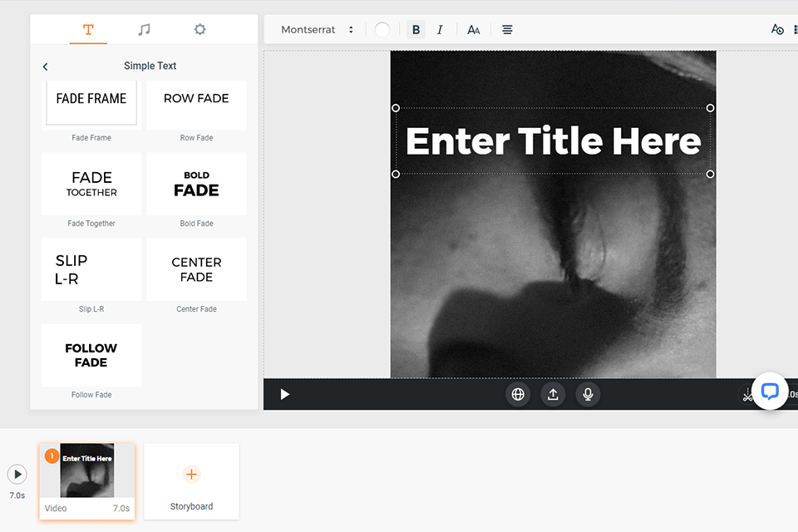Click the upload media icon
798x532 pixels.
pos(553,394)
